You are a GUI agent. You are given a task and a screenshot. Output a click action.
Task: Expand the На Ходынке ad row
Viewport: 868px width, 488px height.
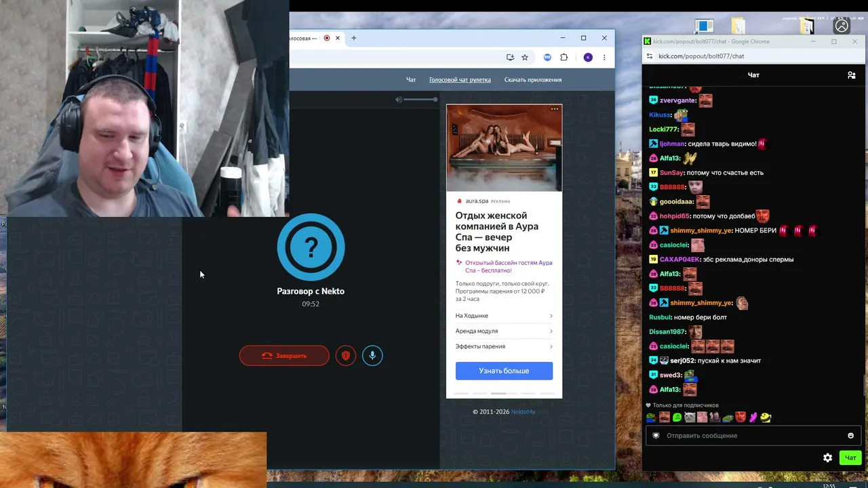504,316
